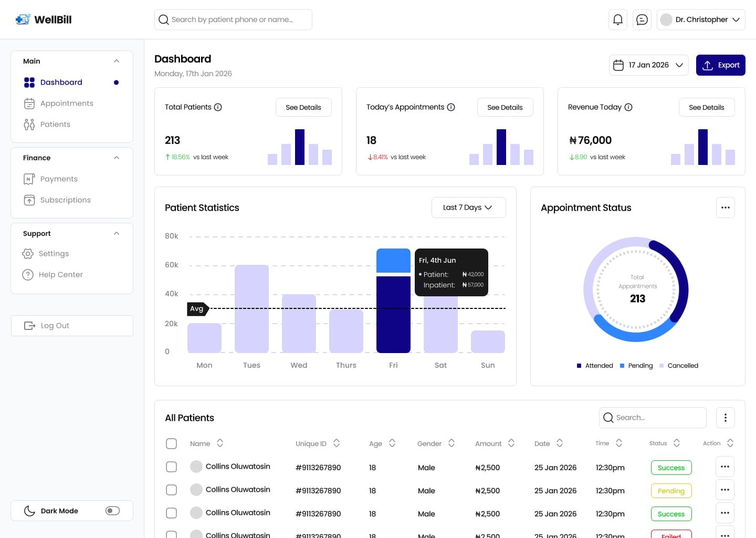The height and width of the screenshot is (538, 756).
Task: Sort table by Name column
Action: tap(220, 443)
